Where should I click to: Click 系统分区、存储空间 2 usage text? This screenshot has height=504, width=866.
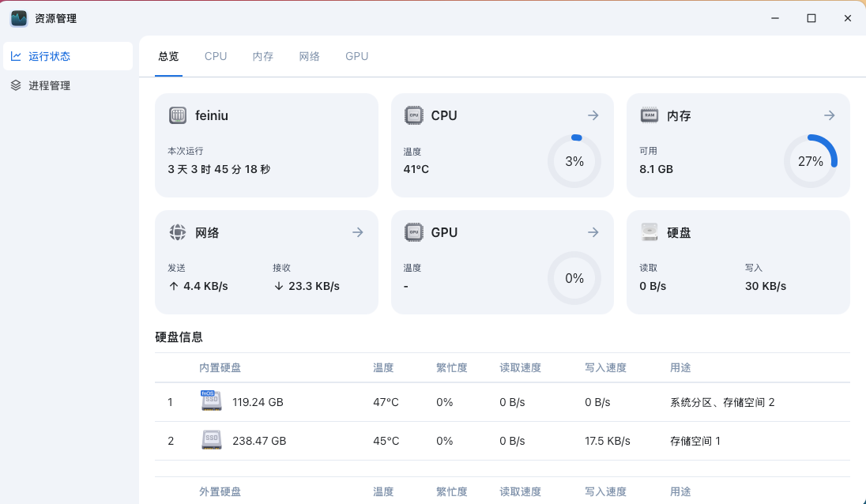click(722, 402)
